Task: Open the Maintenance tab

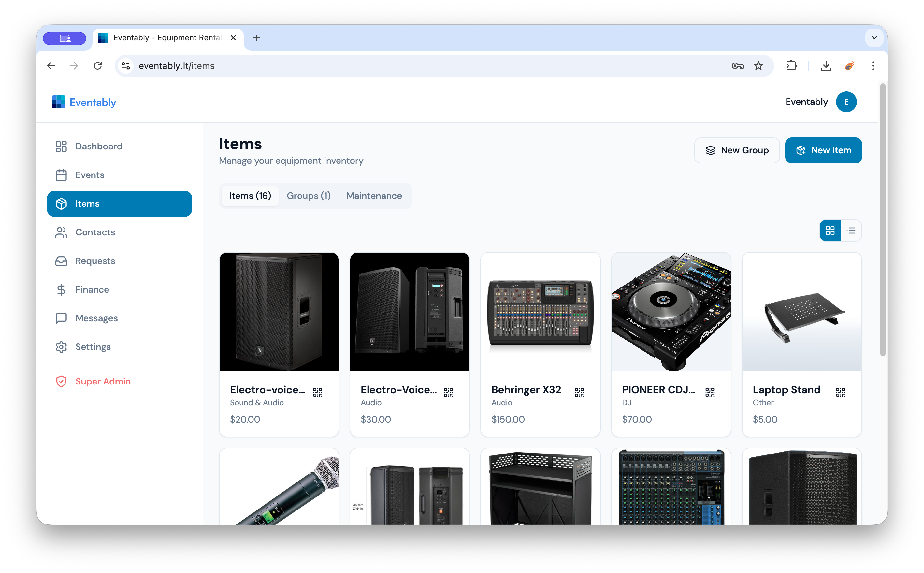Action: pos(374,196)
